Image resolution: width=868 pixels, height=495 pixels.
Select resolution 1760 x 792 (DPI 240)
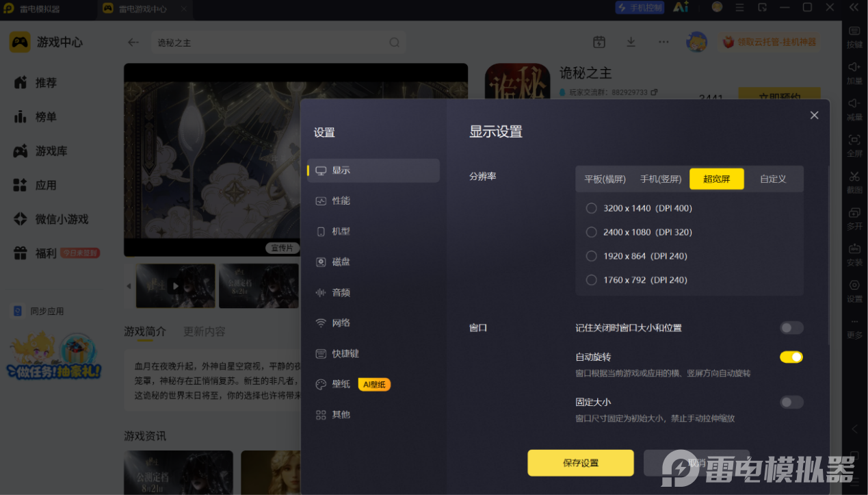(592, 280)
